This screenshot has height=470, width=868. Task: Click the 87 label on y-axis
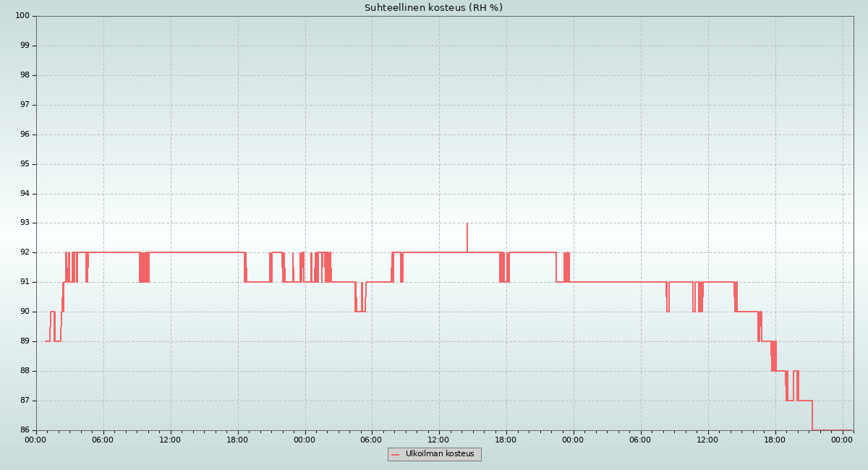(x=25, y=400)
